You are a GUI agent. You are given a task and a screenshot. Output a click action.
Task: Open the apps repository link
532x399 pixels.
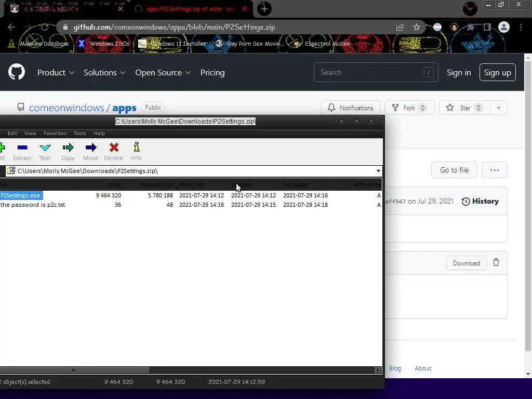coord(124,108)
